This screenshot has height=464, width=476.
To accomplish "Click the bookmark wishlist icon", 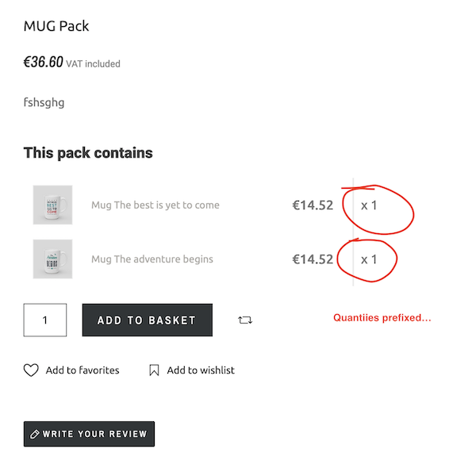I will [x=154, y=370].
